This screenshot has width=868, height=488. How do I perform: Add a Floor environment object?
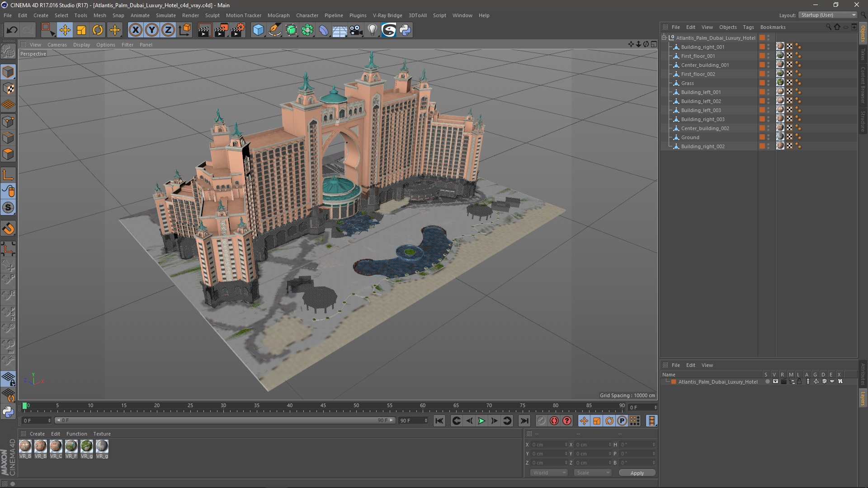[340, 30]
